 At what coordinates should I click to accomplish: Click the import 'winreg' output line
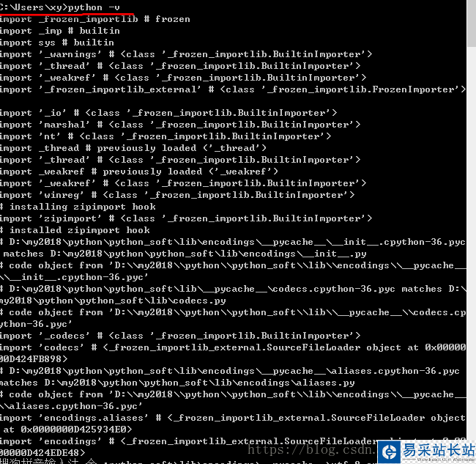pyautogui.click(x=177, y=195)
